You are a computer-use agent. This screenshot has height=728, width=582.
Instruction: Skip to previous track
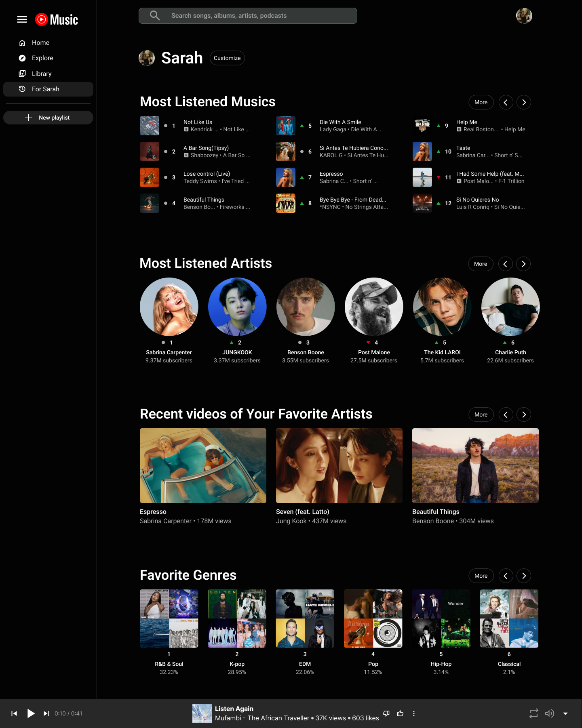tap(14, 713)
